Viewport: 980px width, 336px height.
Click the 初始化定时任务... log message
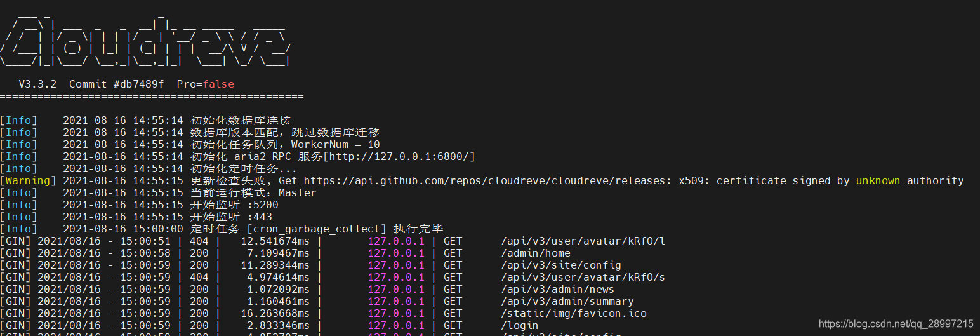point(244,169)
